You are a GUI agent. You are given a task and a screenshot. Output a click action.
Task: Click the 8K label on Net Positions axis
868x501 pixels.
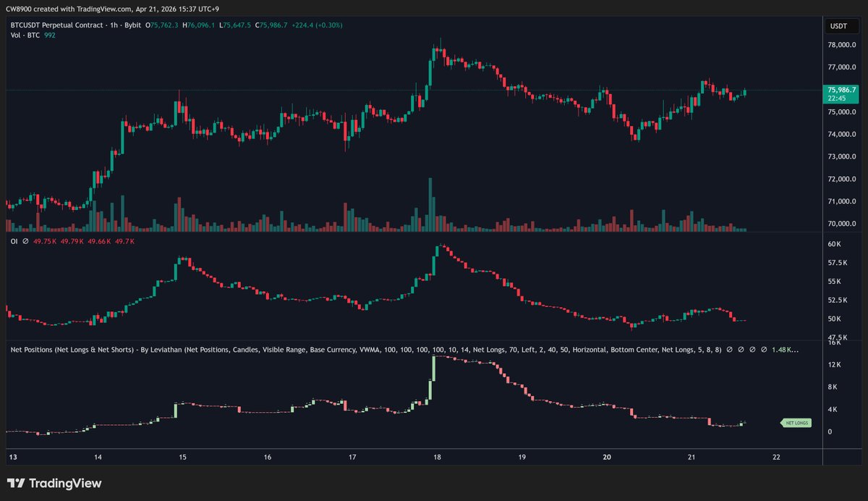832,387
